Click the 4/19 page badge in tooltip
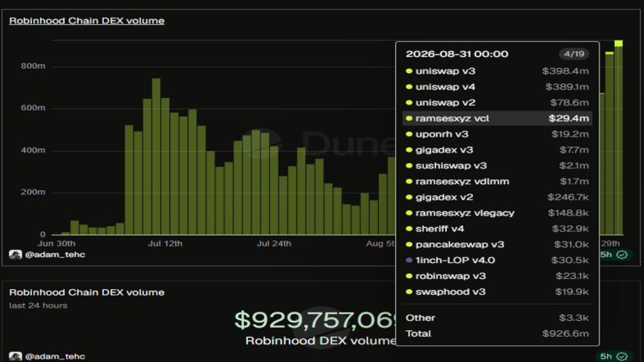 click(x=574, y=54)
